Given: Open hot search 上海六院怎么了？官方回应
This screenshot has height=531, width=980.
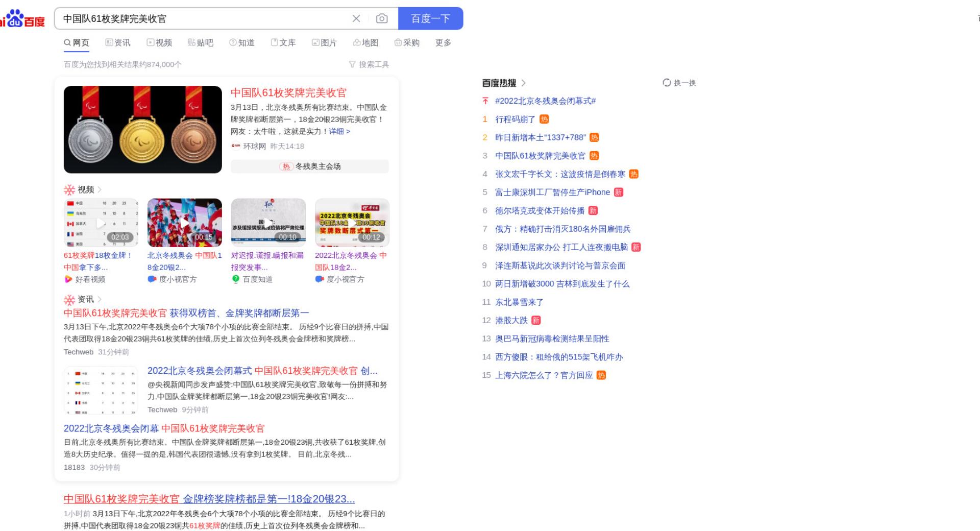Looking at the screenshot, I should (x=544, y=375).
